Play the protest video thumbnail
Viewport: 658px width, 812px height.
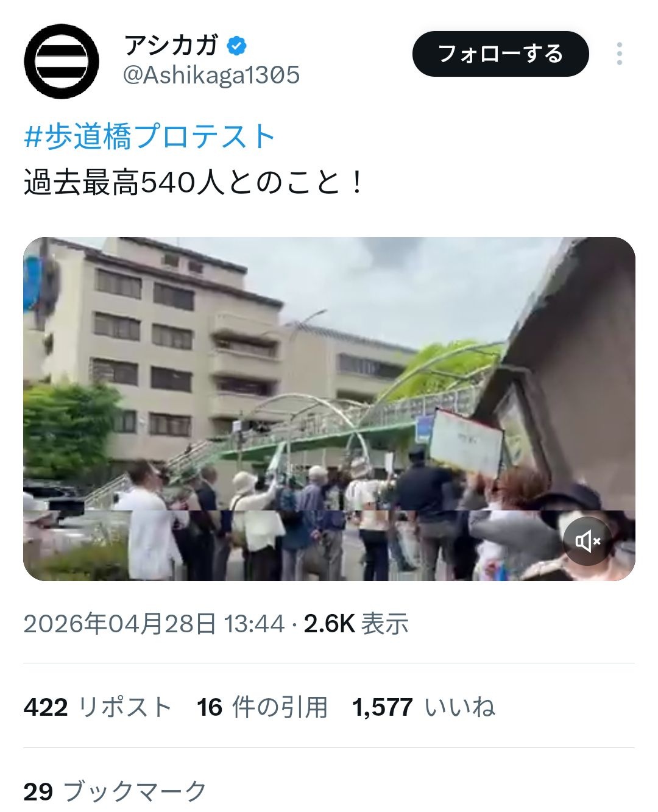pyautogui.click(x=329, y=409)
